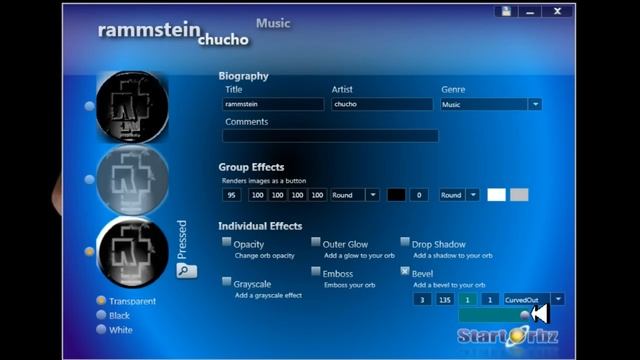Pick the gray color swatch
Screen dimensions: 640x360
click(519, 195)
